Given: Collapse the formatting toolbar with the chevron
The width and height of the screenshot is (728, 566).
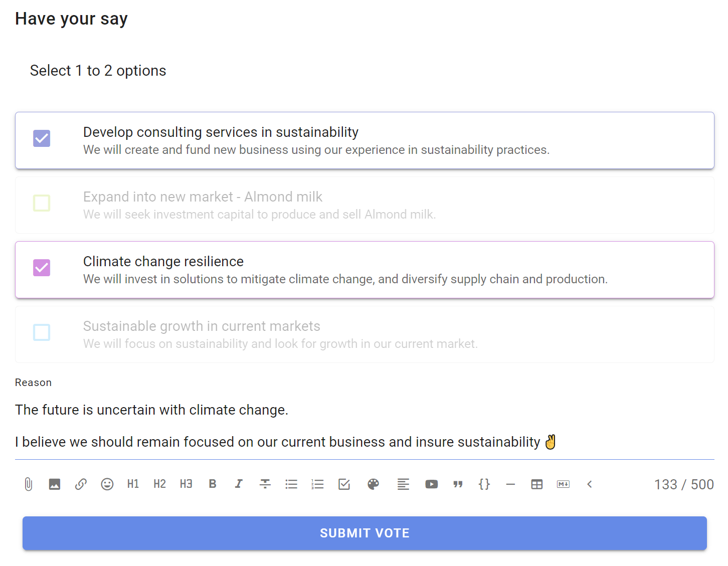Looking at the screenshot, I should tap(590, 484).
